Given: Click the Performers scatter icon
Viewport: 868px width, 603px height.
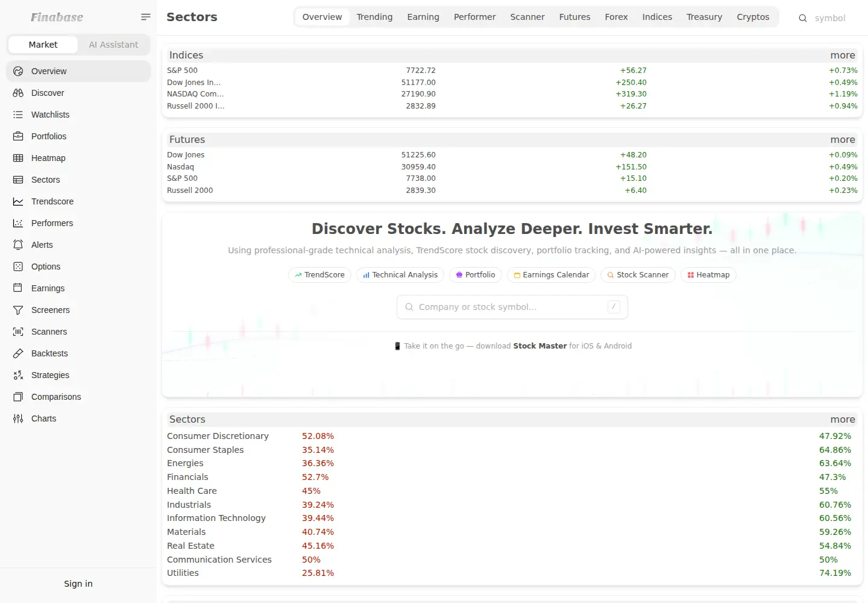Looking at the screenshot, I should (18, 223).
